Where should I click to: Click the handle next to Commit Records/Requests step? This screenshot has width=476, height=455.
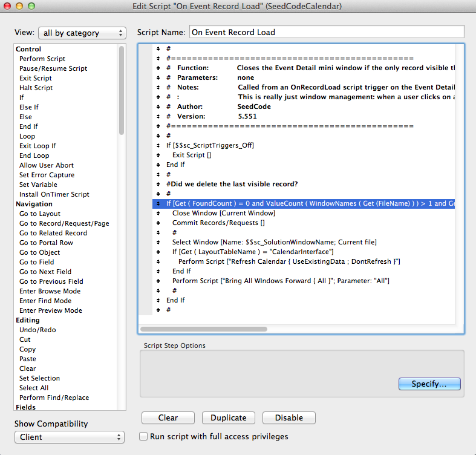(158, 223)
